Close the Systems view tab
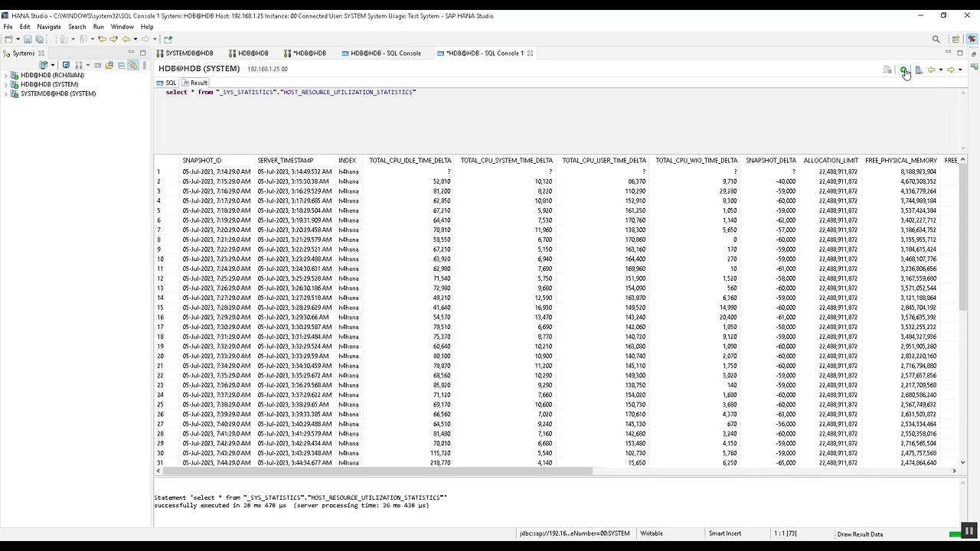 41,54
